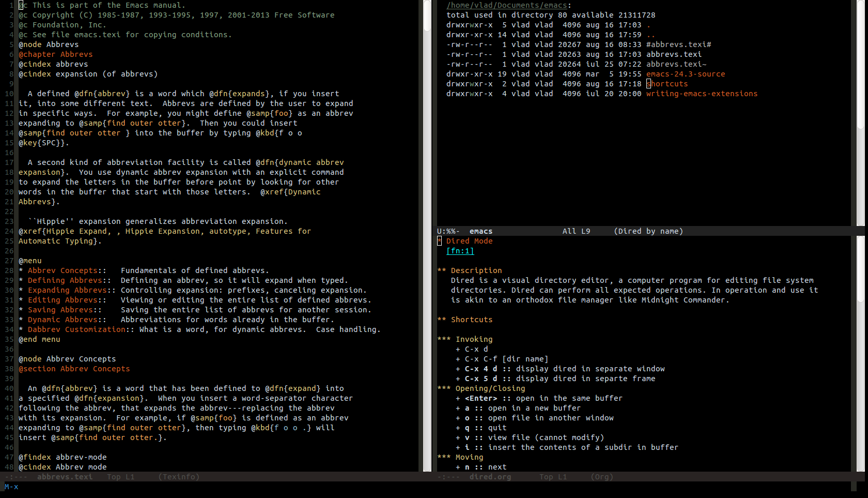
Task: Click the '(Org)' major mode indicator
Action: pos(602,477)
